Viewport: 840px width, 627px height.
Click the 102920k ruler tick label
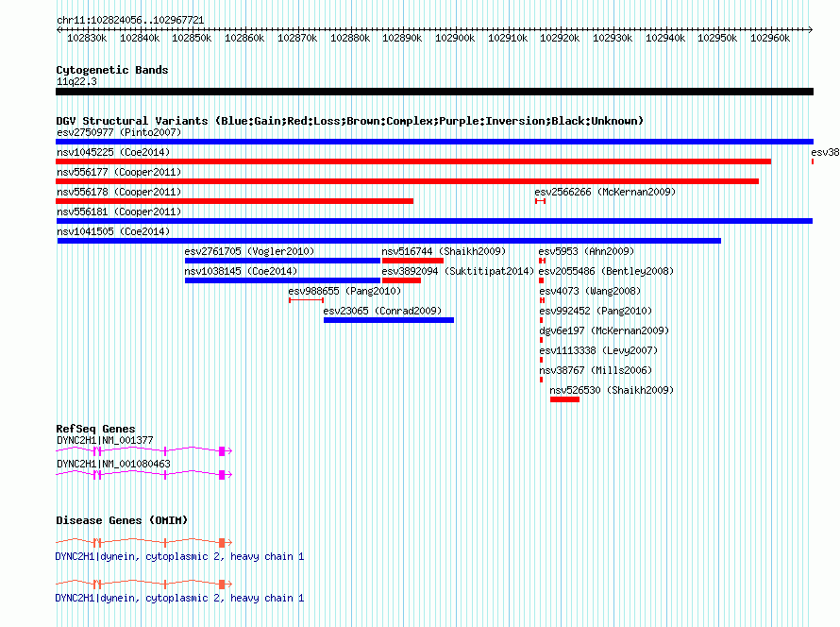(560, 39)
